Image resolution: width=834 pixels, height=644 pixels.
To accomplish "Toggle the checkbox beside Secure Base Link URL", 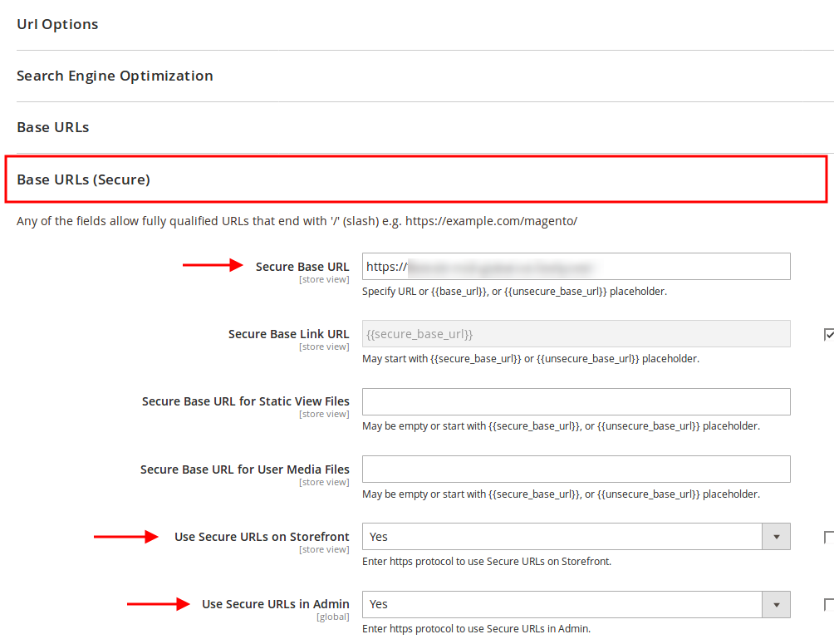I will pos(828,334).
